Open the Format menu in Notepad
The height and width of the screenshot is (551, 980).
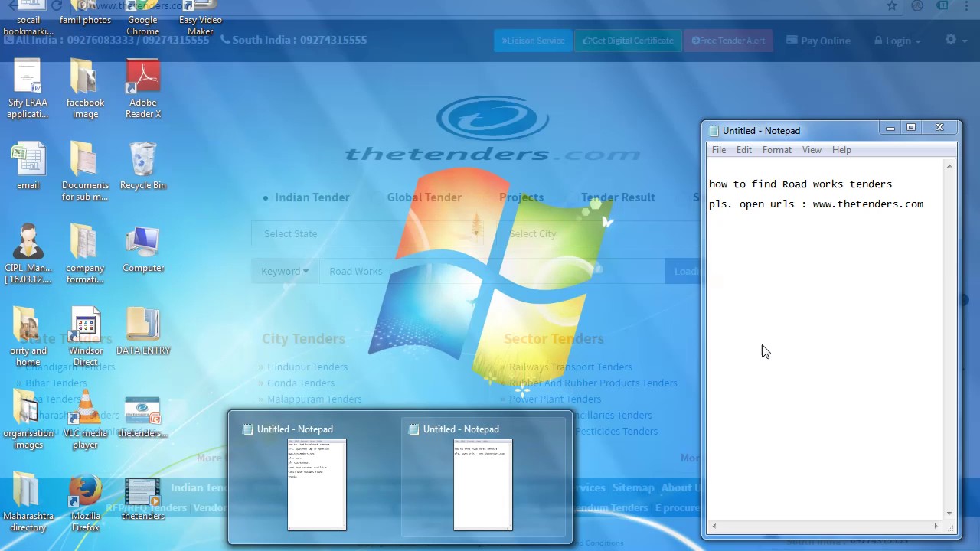click(777, 150)
